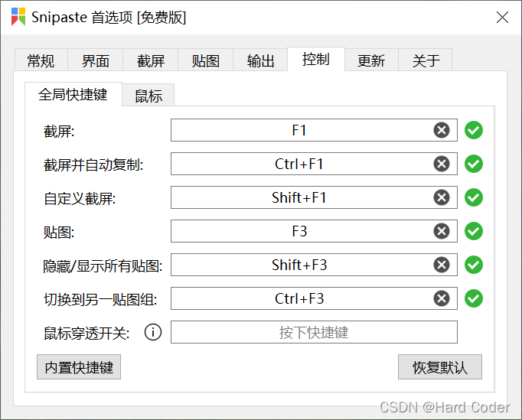The width and height of the screenshot is (522, 420).
Task: Select the 全局快捷键 sub-tab
Action: point(73,95)
